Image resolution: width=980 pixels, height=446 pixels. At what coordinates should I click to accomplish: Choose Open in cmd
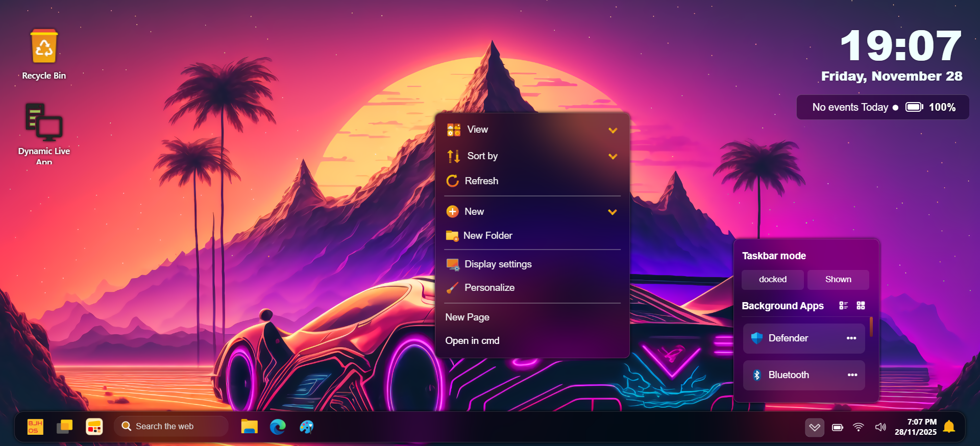(x=532, y=341)
